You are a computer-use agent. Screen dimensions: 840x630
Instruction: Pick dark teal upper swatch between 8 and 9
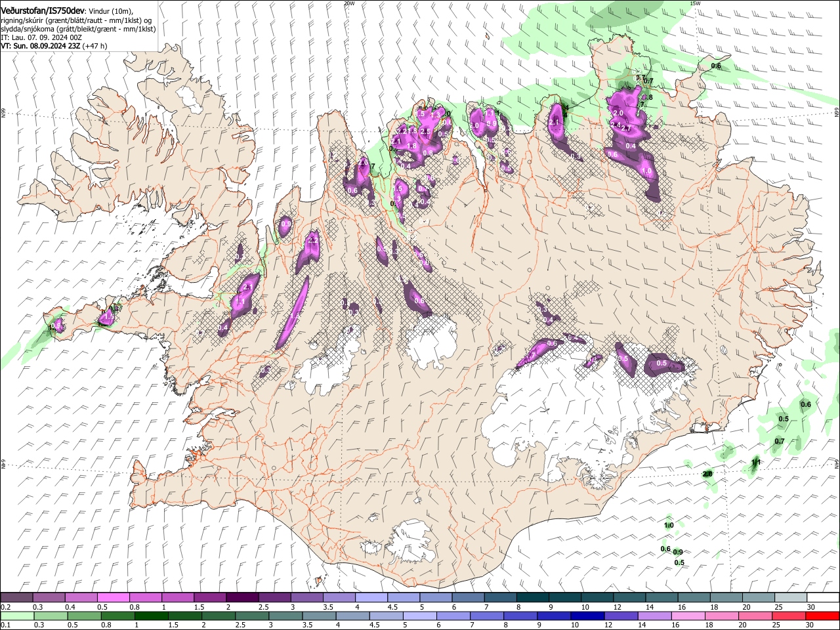(x=532, y=598)
